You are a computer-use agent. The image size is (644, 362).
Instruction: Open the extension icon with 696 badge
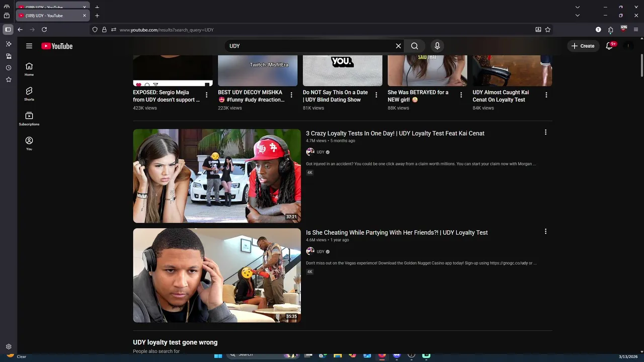pos(623,29)
